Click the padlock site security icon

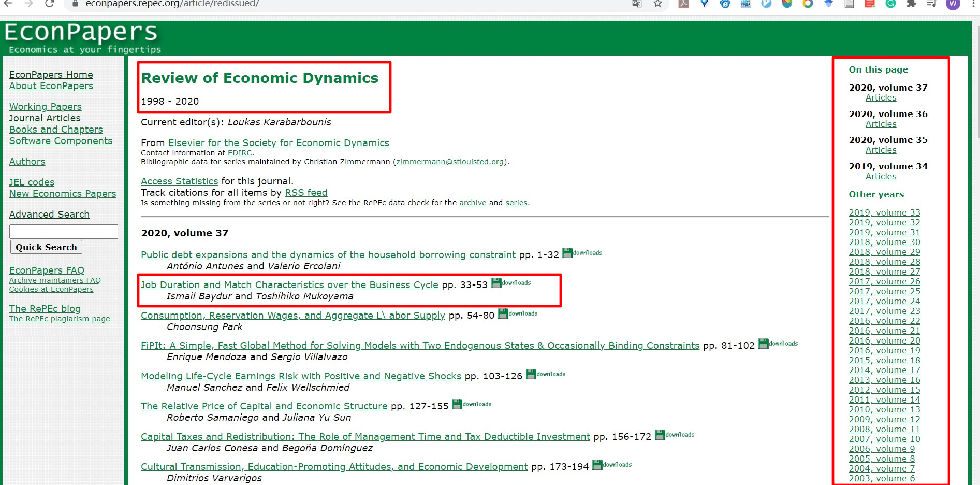click(x=75, y=4)
